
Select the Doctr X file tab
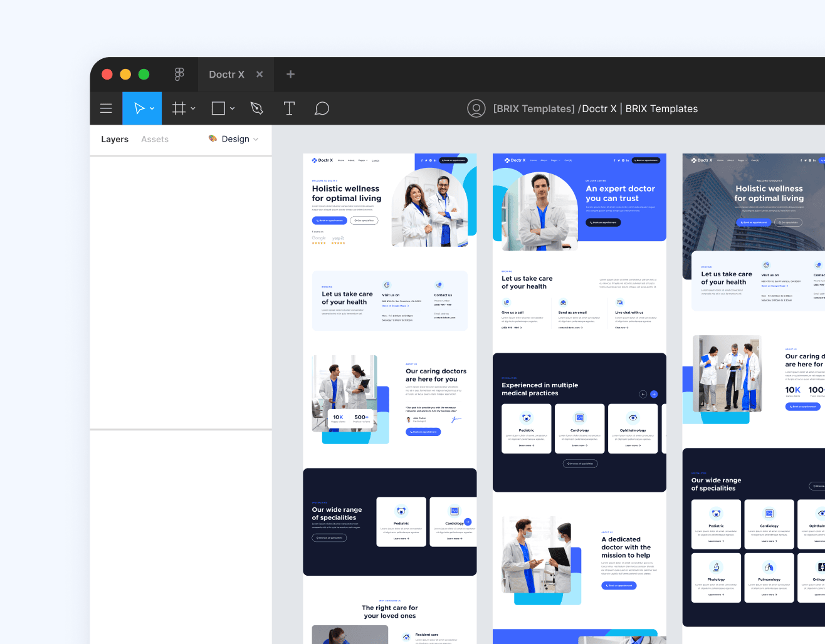click(x=226, y=74)
